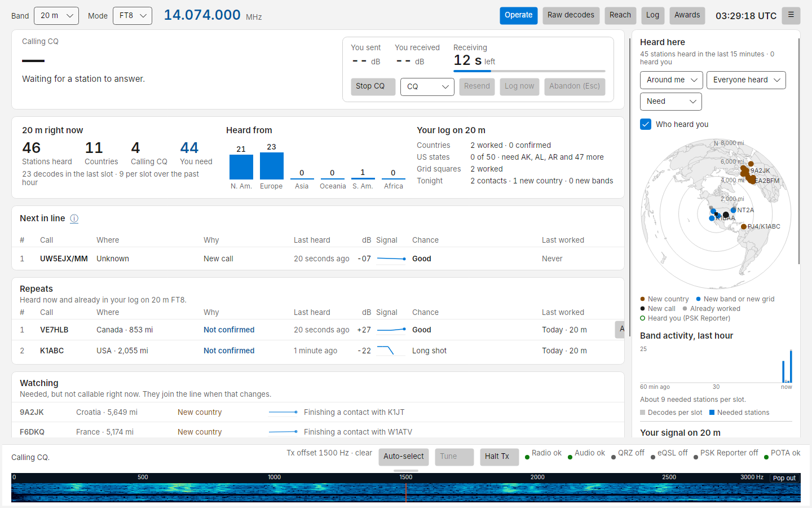
Task: Click the Log now button
Action: [x=519, y=86]
